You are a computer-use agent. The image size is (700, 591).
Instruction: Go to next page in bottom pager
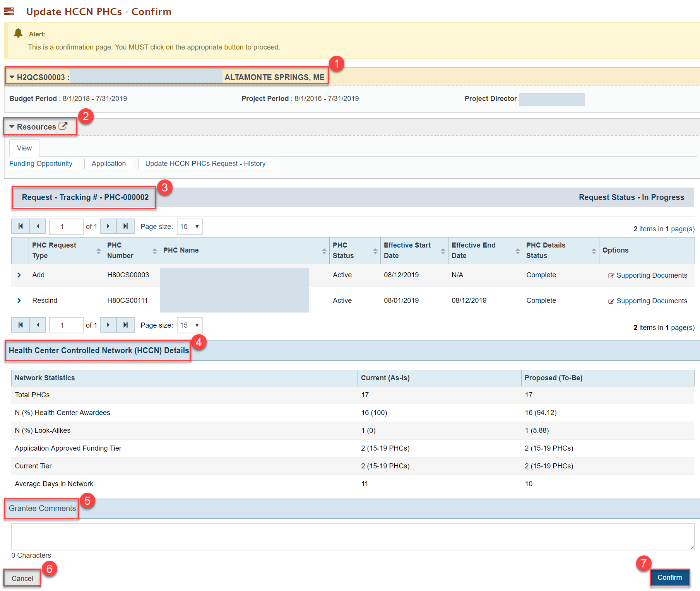pos(108,325)
